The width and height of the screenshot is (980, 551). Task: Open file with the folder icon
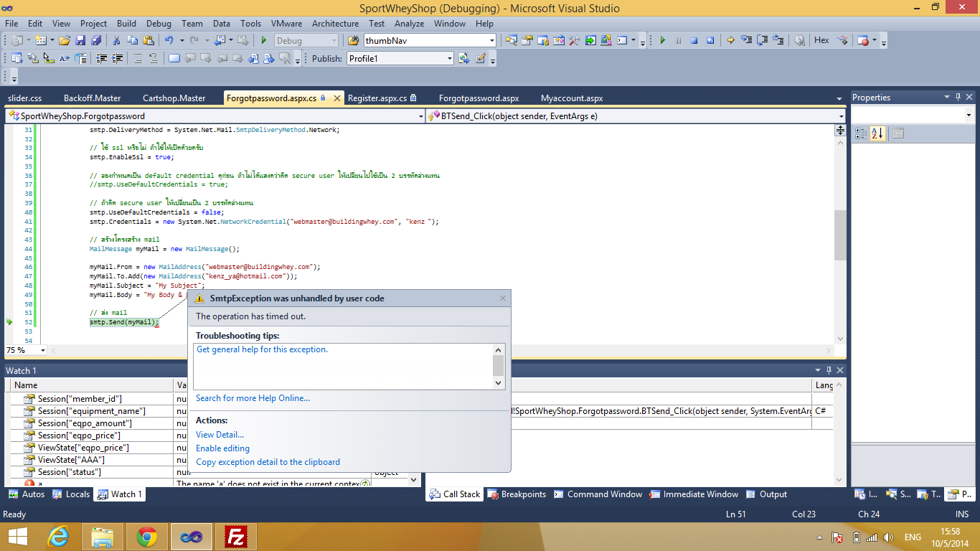65,40
